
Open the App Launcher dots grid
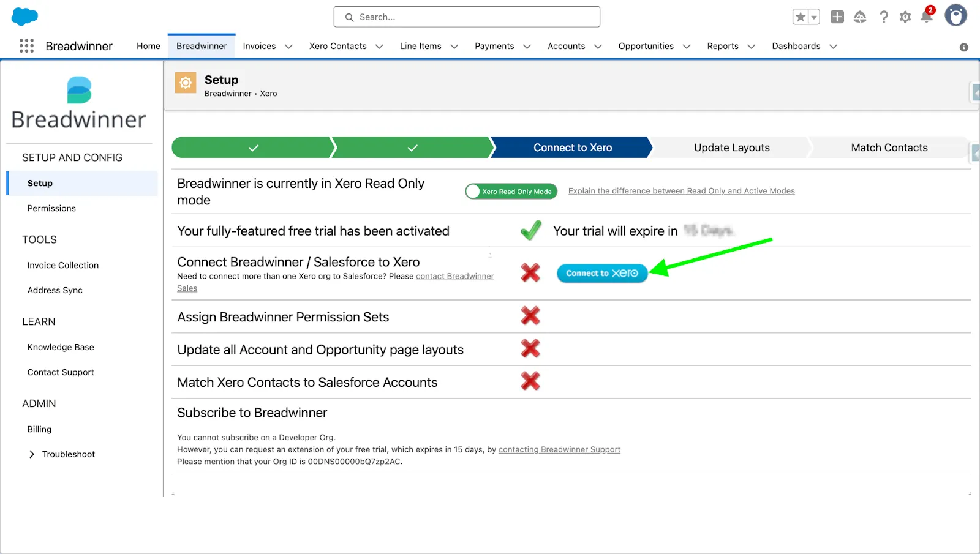tap(26, 46)
